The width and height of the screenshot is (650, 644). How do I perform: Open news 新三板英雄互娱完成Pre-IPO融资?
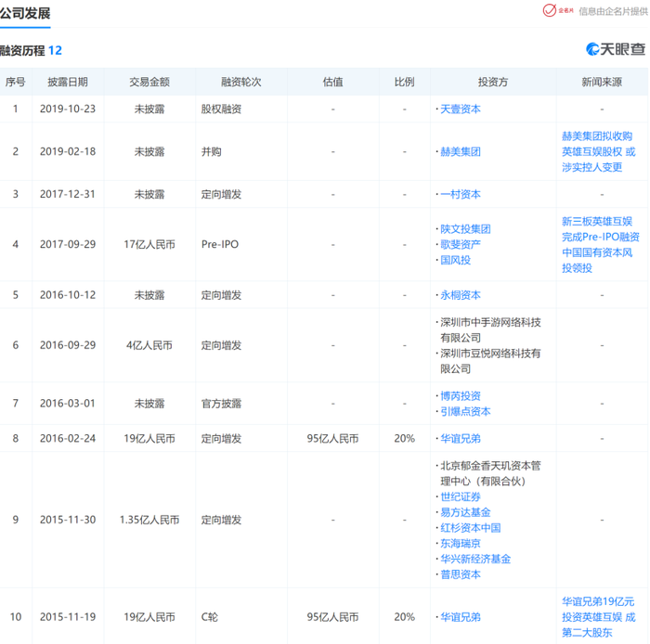[x=600, y=245]
